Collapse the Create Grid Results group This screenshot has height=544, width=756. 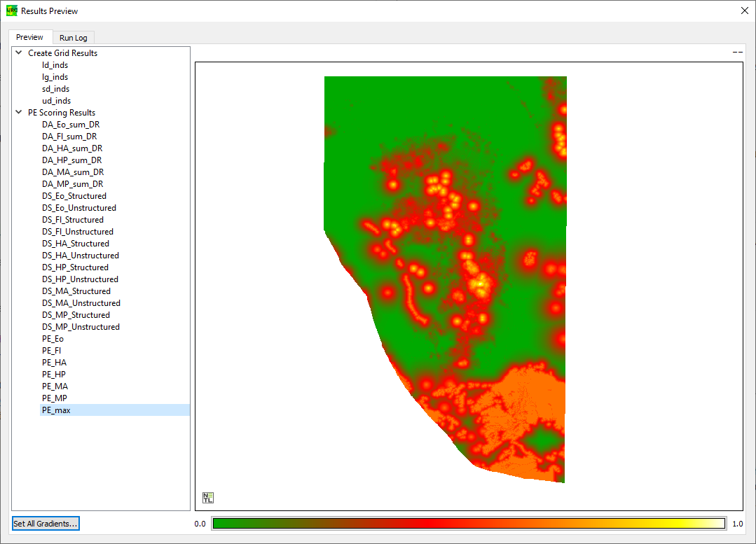tap(19, 53)
